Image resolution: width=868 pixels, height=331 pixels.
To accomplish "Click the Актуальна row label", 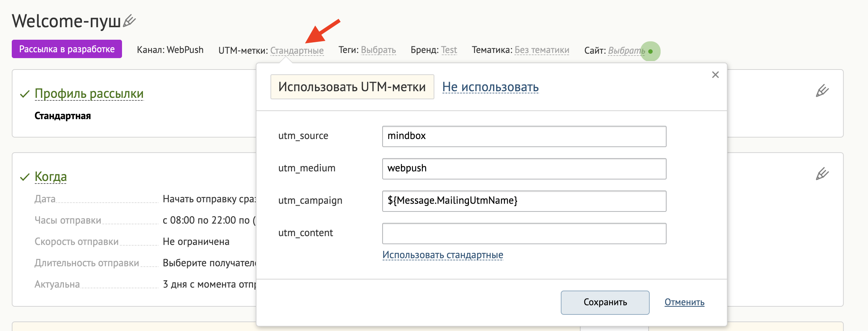I will [x=57, y=284].
